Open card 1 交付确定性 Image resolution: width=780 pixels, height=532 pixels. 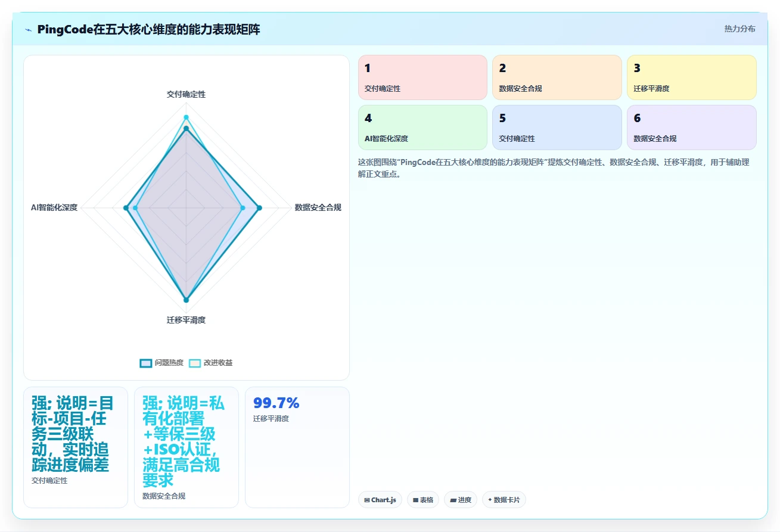[x=422, y=77]
